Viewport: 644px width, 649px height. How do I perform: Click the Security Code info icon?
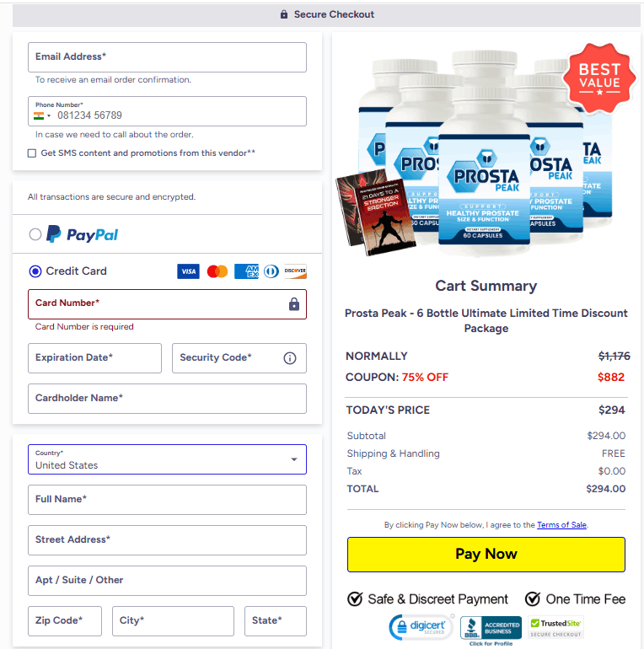coord(290,358)
